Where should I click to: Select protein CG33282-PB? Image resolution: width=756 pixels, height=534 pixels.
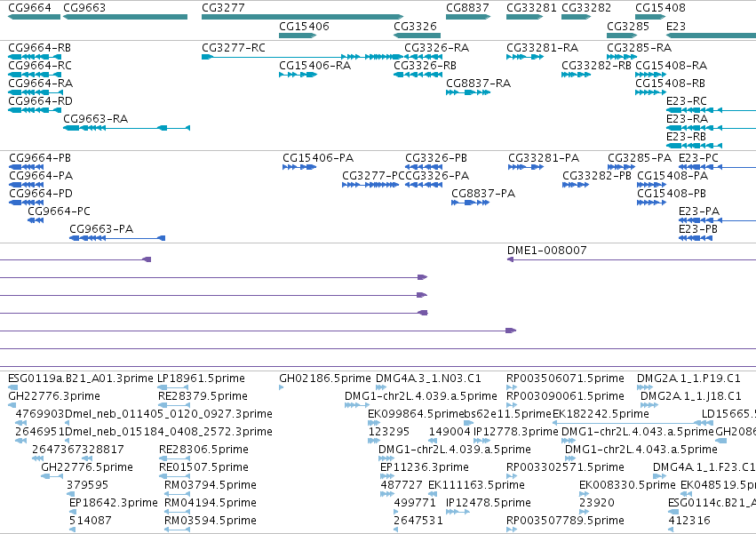[597, 176]
